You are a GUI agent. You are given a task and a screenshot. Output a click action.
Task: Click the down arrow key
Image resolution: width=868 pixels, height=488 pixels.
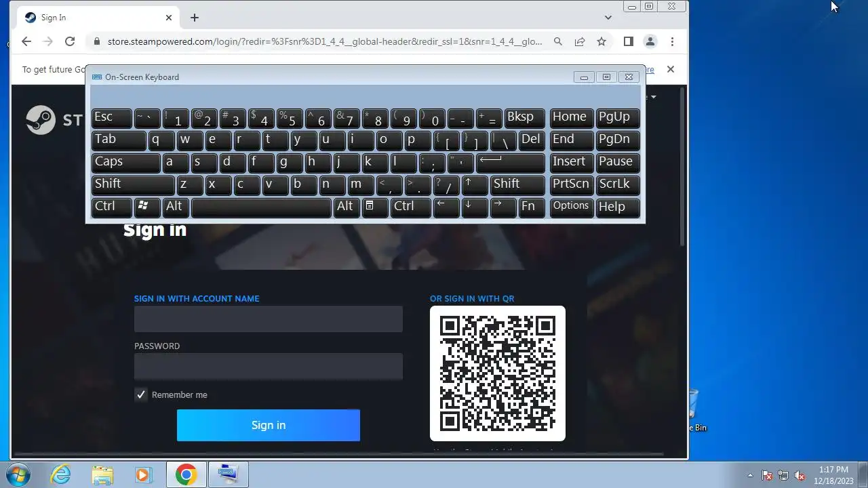pos(475,207)
